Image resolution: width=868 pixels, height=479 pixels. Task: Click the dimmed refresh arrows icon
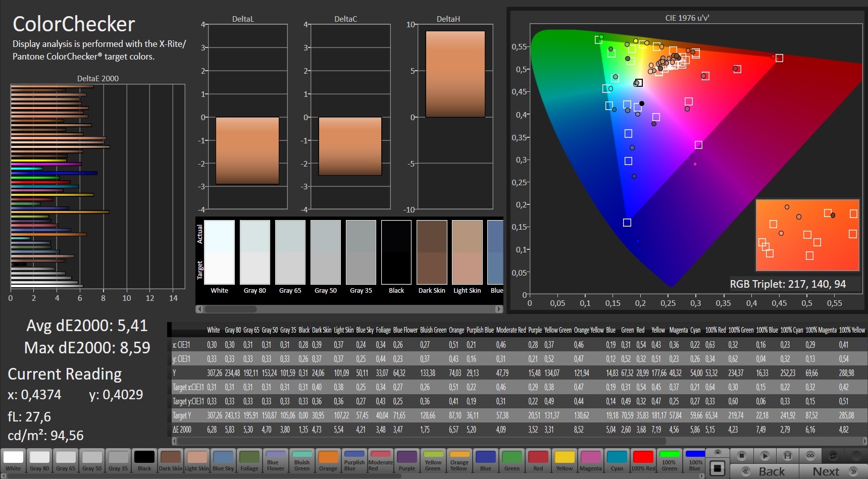click(x=833, y=456)
